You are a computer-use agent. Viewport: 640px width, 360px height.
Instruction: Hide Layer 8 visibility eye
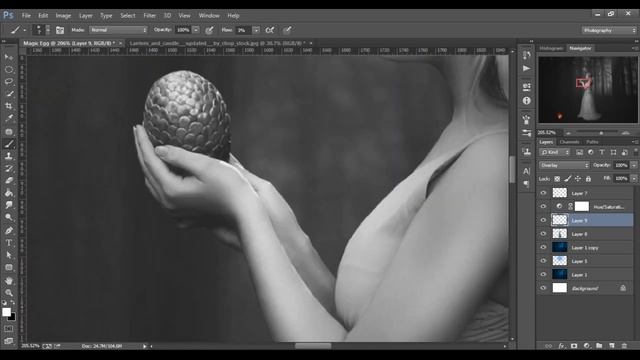click(x=543, y=233)
